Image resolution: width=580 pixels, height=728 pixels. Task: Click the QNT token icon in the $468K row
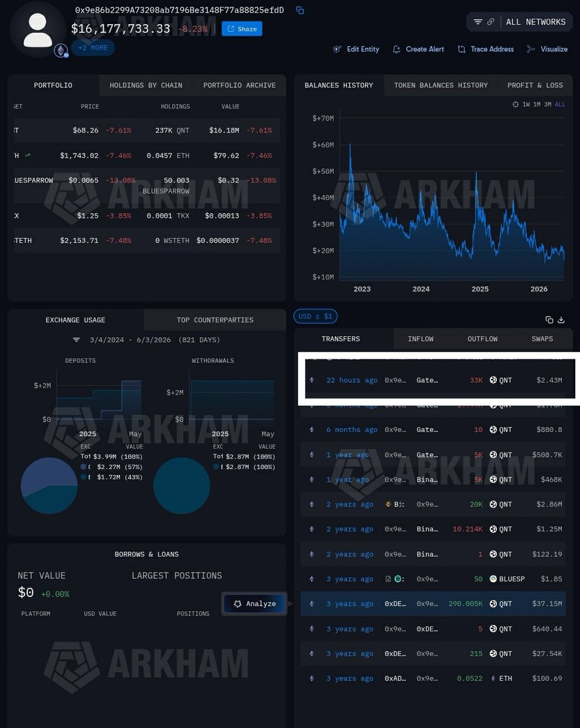pos(493,479)
